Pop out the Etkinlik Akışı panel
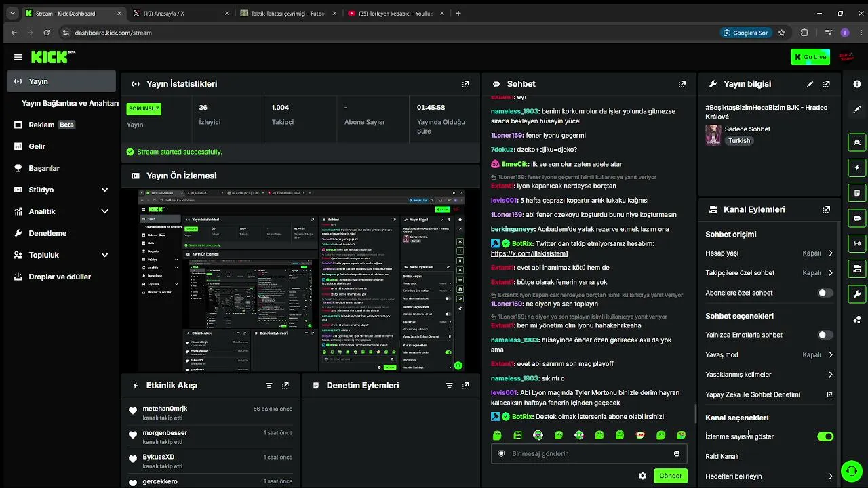 (285, 386)
